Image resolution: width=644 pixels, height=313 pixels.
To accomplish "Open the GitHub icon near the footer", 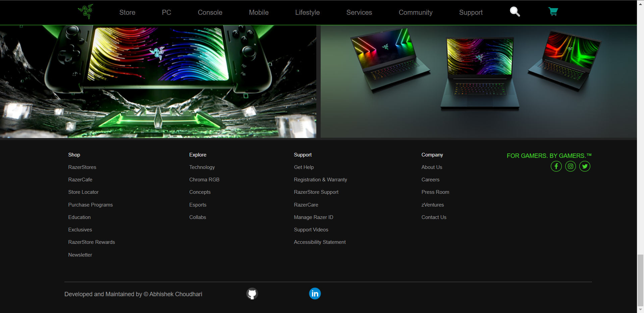I will pyautogui.click(x=252, y=293).
